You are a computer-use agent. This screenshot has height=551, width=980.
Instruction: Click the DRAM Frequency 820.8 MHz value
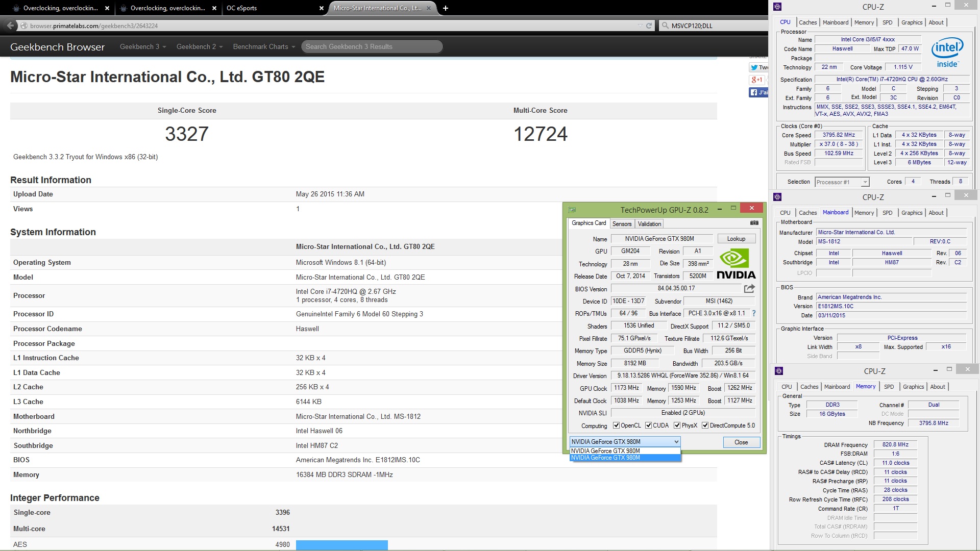pos(895,444)
